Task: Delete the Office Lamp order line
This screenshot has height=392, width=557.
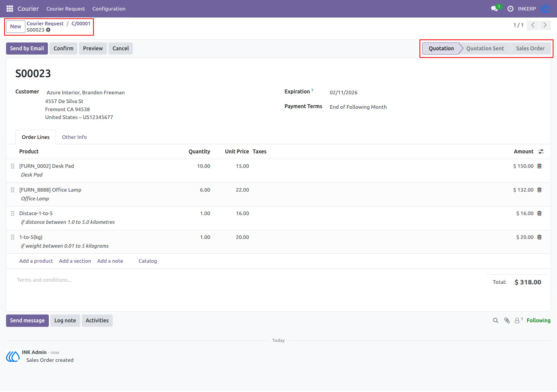Action: 540,190
